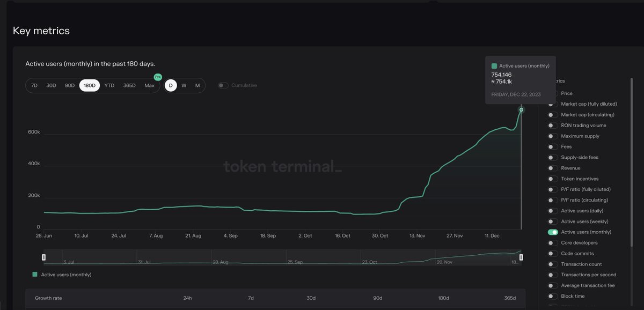Select the 90D time range
The width and height of the screenshot is (644, 310).
tap(69, 85)
